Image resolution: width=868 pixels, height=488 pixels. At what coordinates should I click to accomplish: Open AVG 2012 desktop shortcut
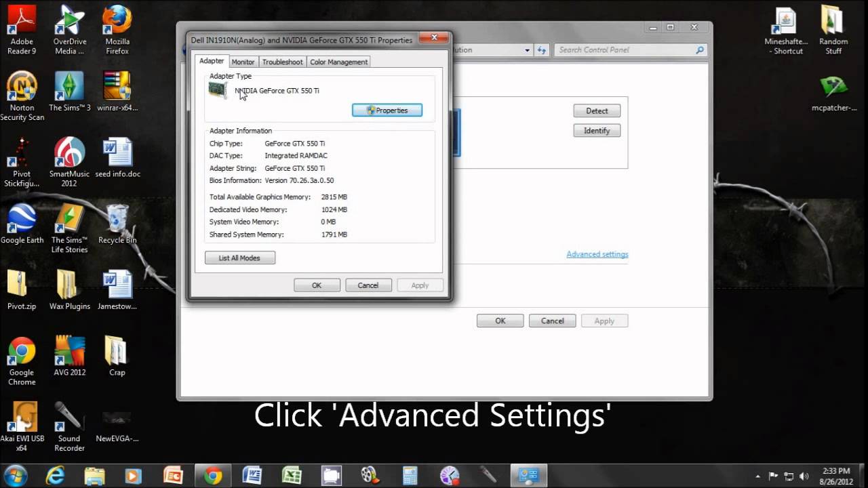[x=69, y=357]
